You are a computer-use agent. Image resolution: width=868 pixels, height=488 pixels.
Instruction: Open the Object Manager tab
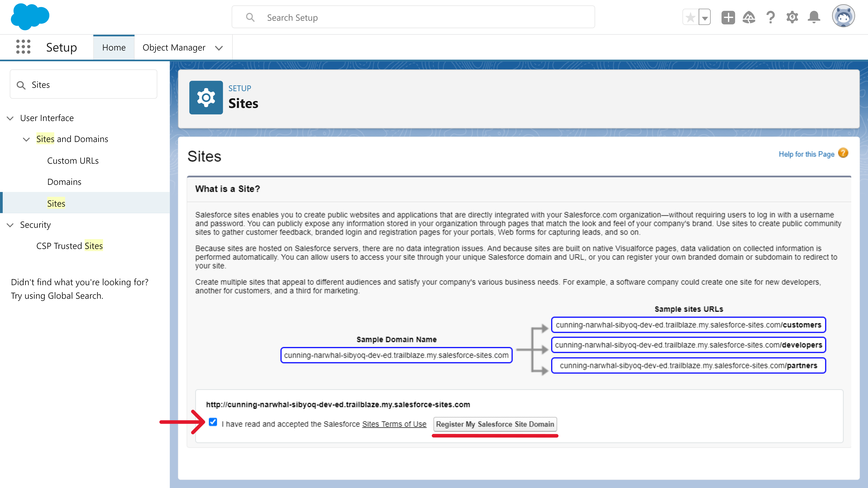[x=174, y=47]
